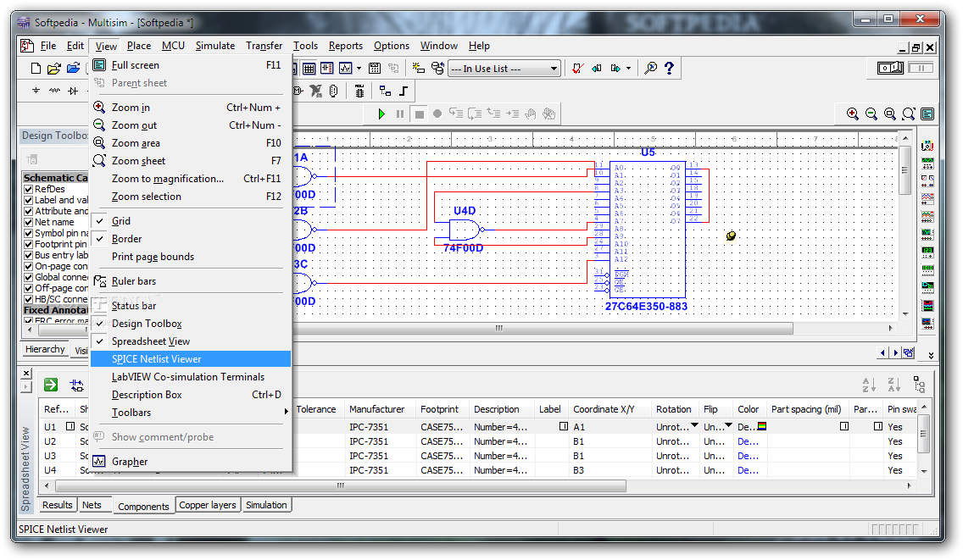Click the resistor basic component icon
The height and width of the screenshot is (560, 963).
[x=54, y=91]
